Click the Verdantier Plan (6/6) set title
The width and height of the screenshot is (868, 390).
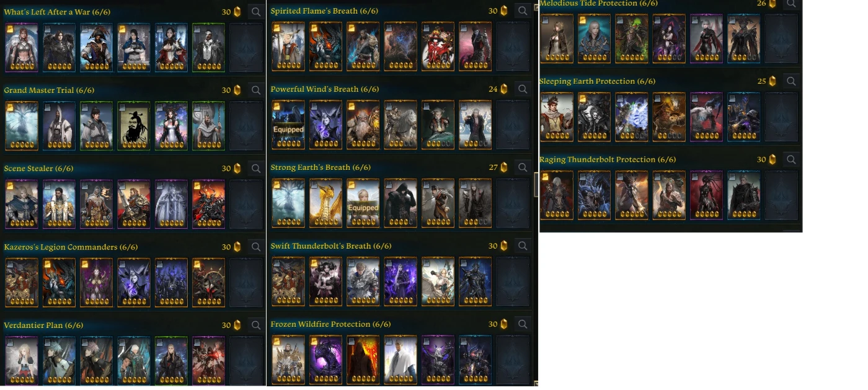(x=43, y=326)
